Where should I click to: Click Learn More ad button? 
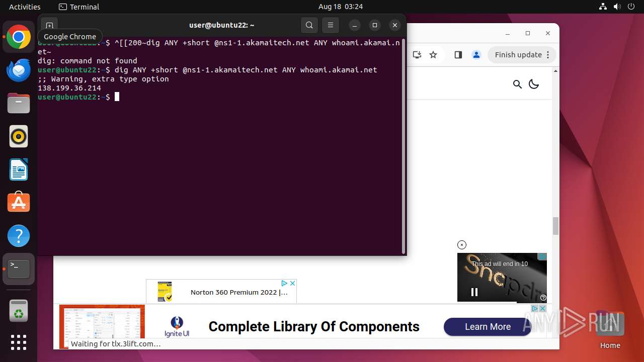(x=488, y=327)
